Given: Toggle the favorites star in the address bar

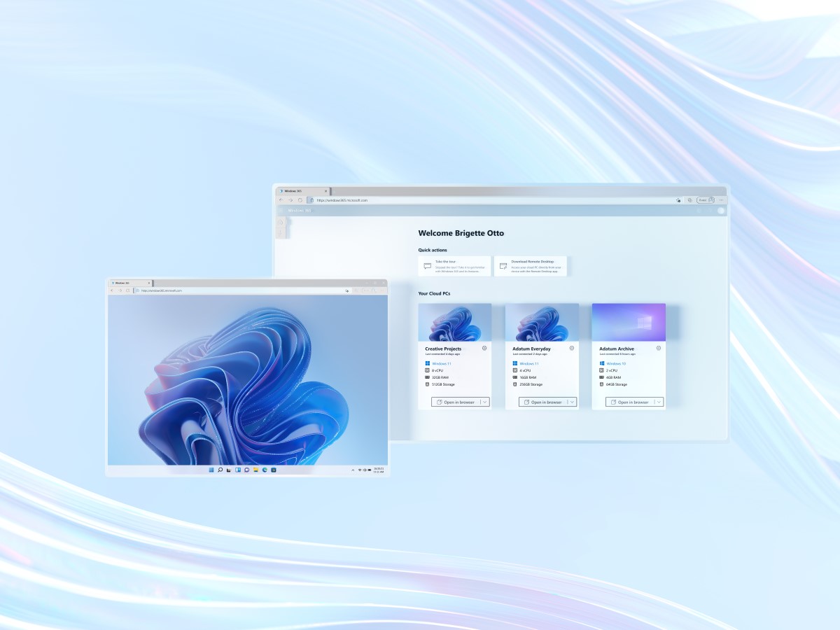Looking at the screenshot, I should [x=677, y=200].
